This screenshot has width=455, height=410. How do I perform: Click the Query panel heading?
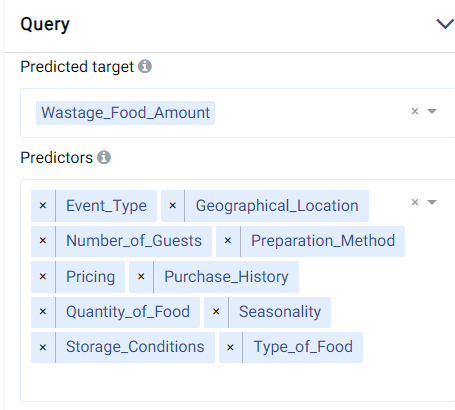45,25
